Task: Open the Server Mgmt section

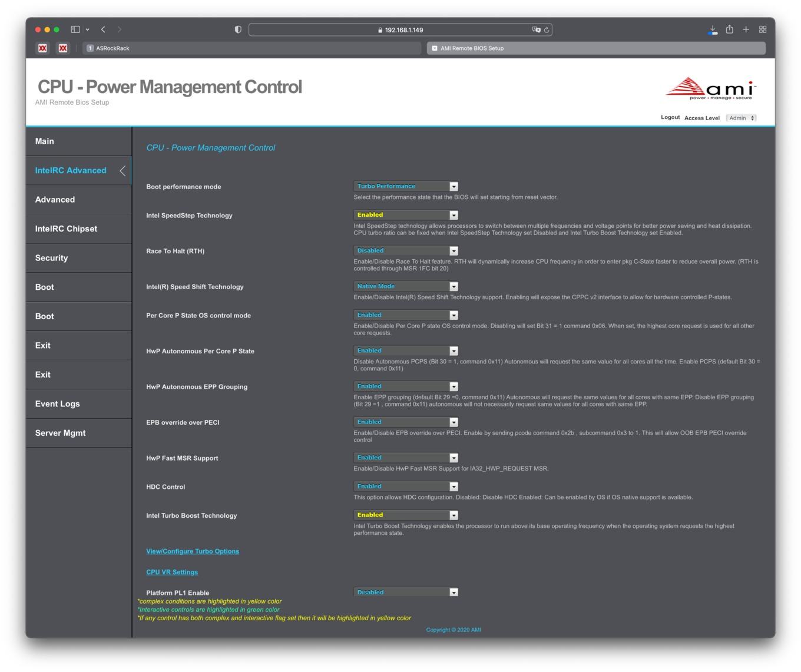Action: coord(79,433)
